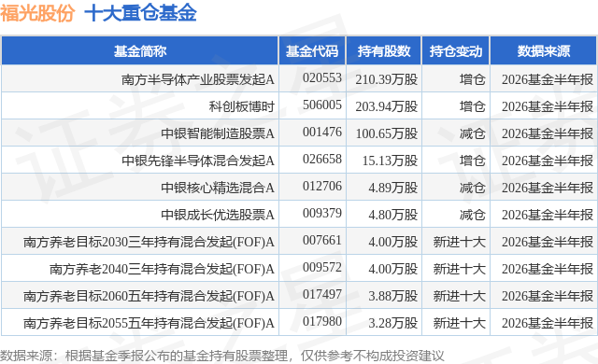The image size is (598, 364).
Task: Select the 210.39万股 holdings cell
Action: click(x=386, y=79)
